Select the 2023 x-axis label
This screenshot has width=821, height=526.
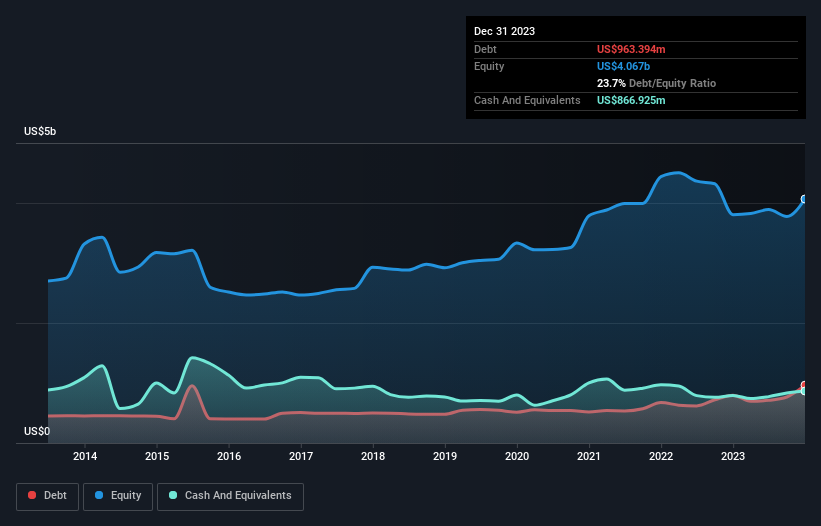tap(733, 456)
